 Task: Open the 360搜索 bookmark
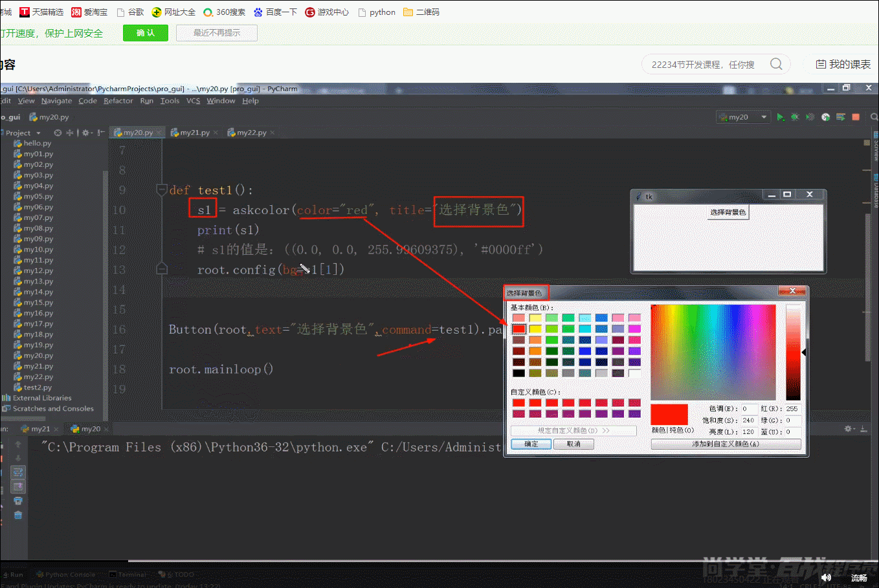point(225,12)
